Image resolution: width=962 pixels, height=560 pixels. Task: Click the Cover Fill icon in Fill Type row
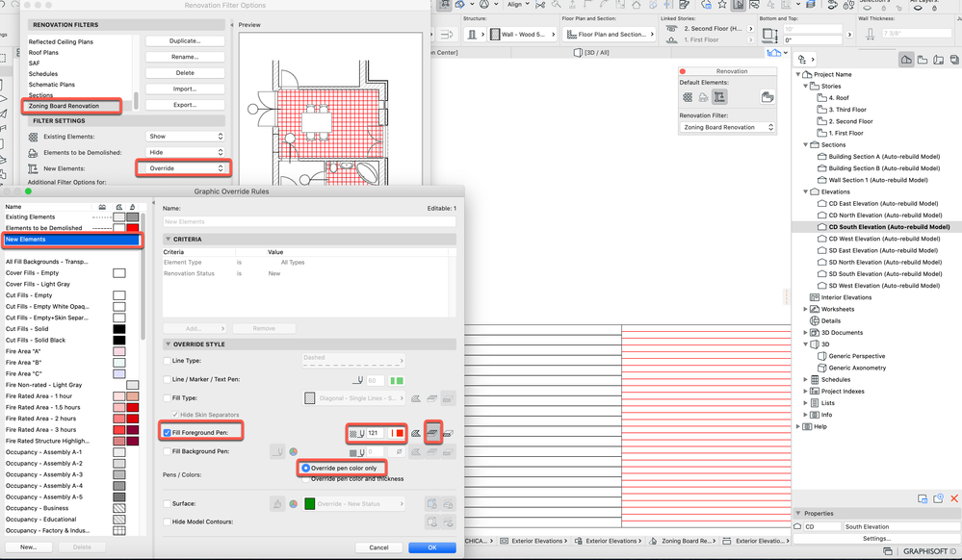(416, 398)
